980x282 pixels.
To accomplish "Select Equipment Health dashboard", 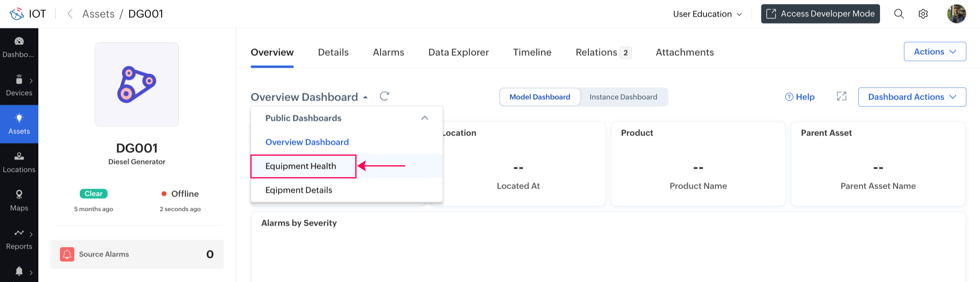I will tap(301, 166).
